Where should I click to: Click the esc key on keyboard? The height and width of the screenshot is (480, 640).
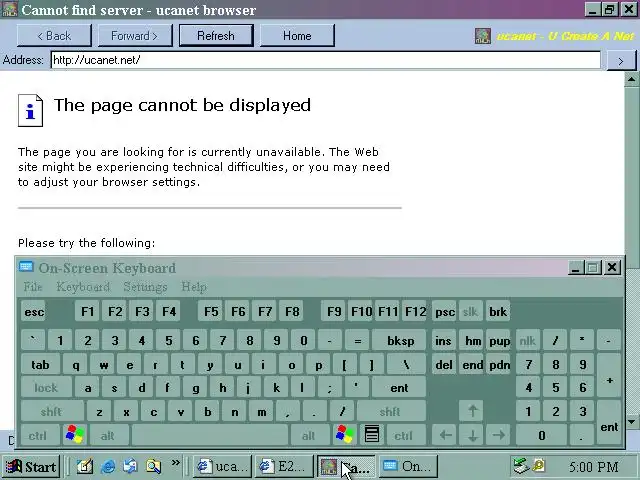coord(34,312)
